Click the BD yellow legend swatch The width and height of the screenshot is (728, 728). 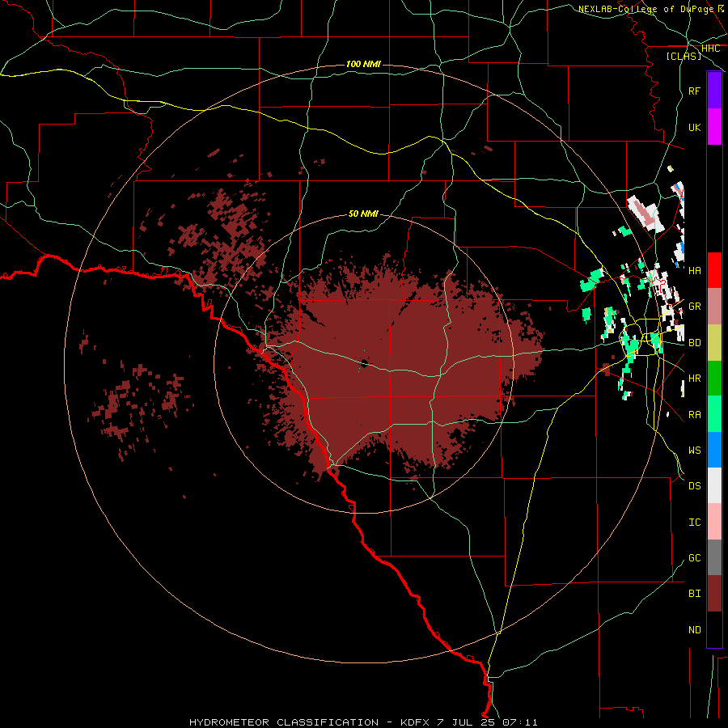pyautogui.click(x=714, y=343)
